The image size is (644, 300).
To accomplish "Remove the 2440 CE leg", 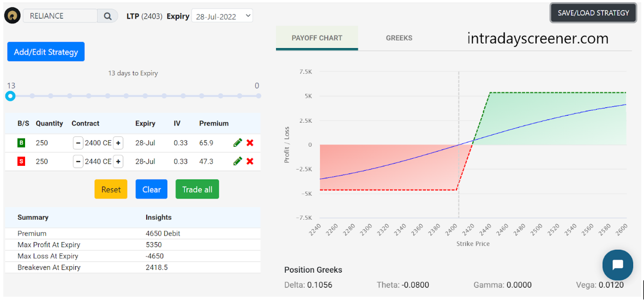I will 250,161.
